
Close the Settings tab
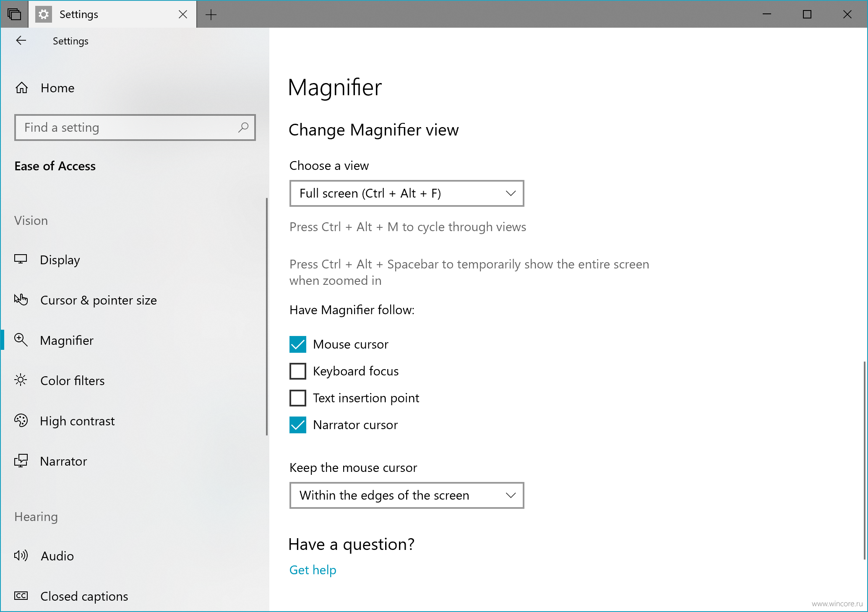point(183,14)
